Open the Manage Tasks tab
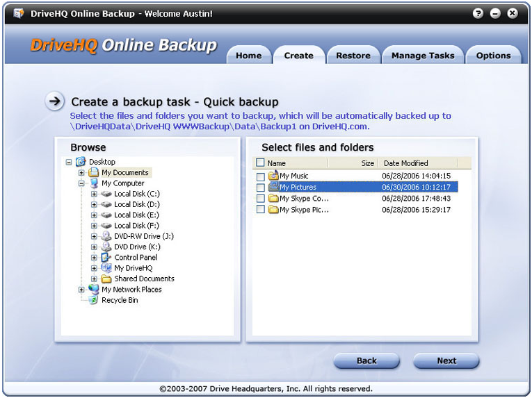Viewport: 532px width, 398px height. pos(423,56)
